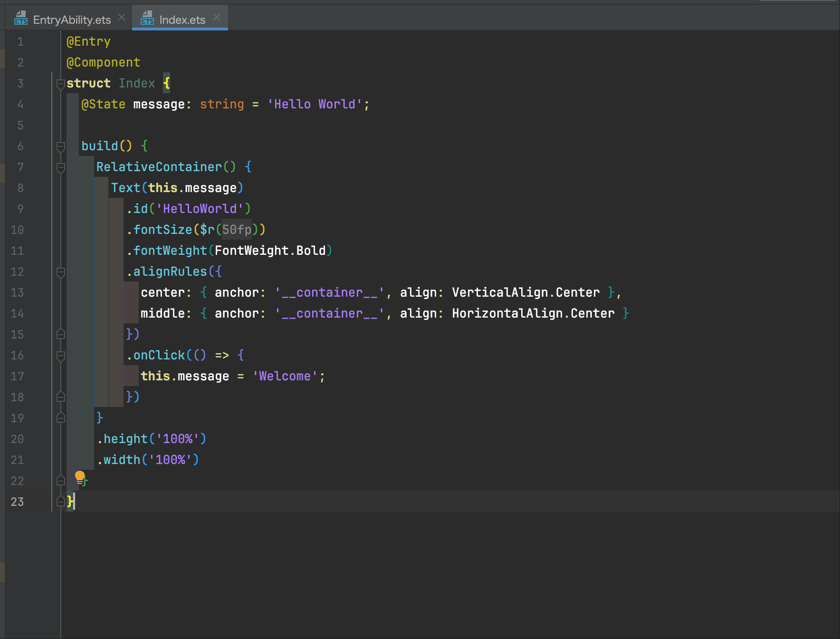
Task: Click the struct keyword on line 3
Action: 88,83
